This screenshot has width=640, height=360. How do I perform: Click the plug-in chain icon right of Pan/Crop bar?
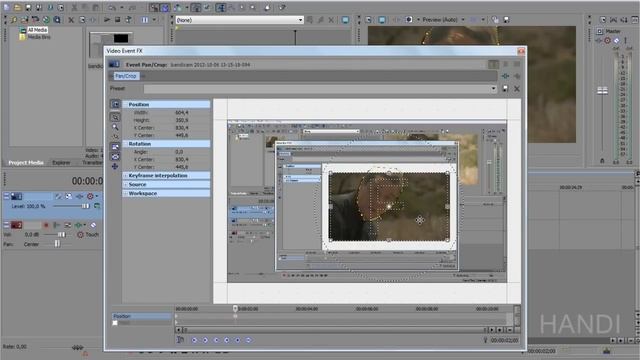click(505, 76)
